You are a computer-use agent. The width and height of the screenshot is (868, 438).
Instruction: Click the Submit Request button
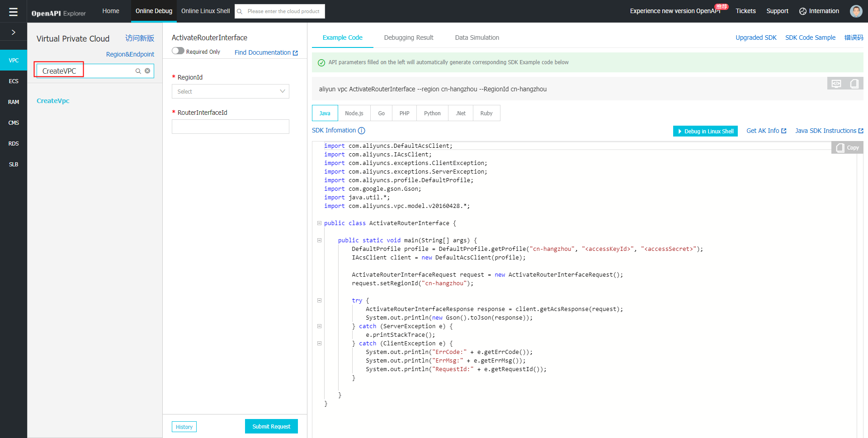point(271,426)
